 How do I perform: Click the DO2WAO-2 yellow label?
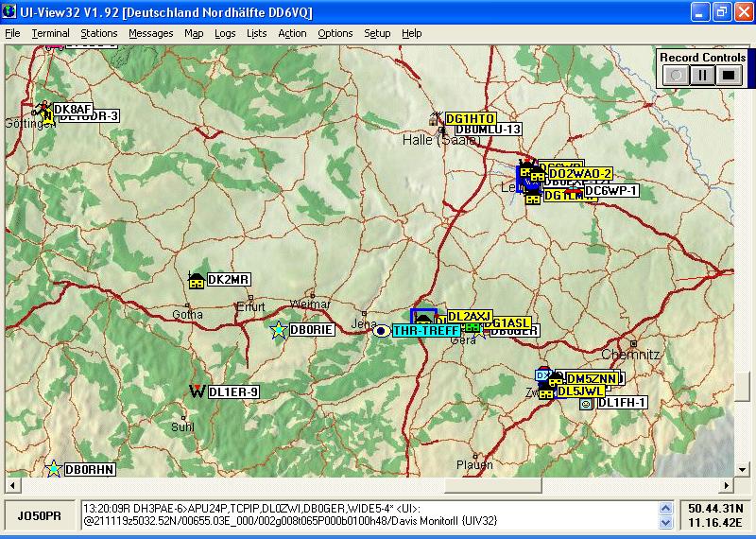pos(580,174)
